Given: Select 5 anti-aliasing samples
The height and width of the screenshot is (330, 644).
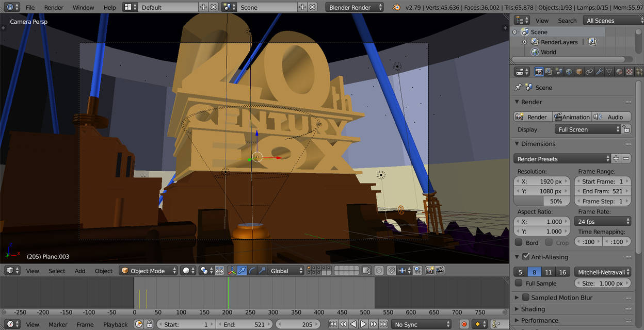Looking at the screenshot, I should coord(520,272).
